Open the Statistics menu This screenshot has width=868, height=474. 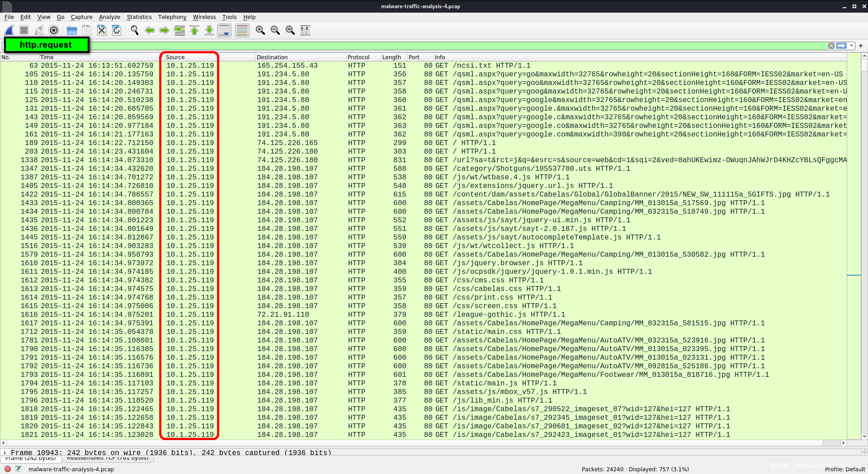click(139, 17)
